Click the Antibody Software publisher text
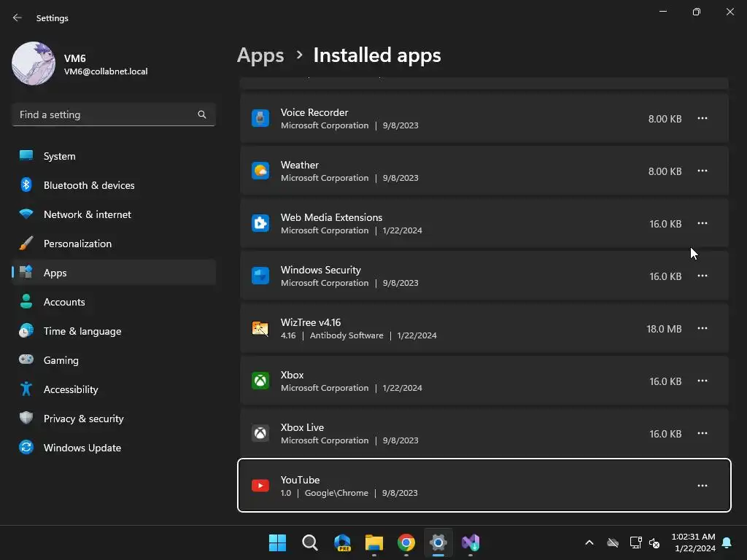Image resolution: width=747 pixels, height=560 pixels. tap(347, 335)
